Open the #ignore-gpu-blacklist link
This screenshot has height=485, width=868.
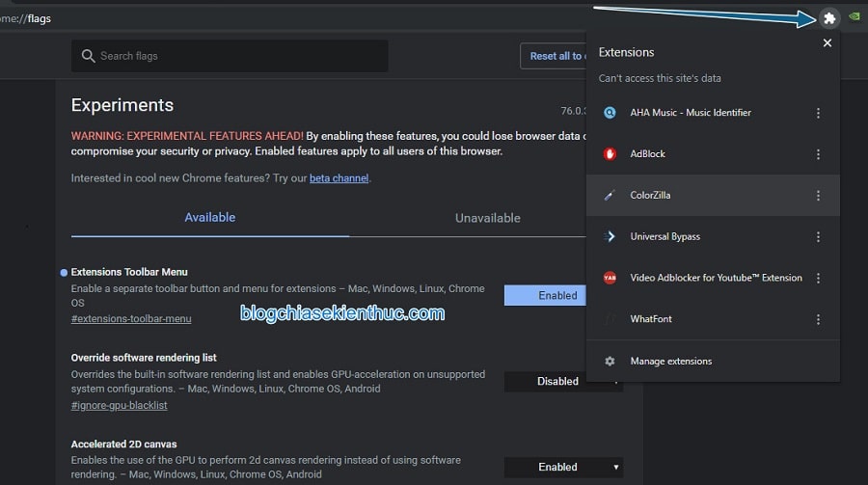[119, 405]
